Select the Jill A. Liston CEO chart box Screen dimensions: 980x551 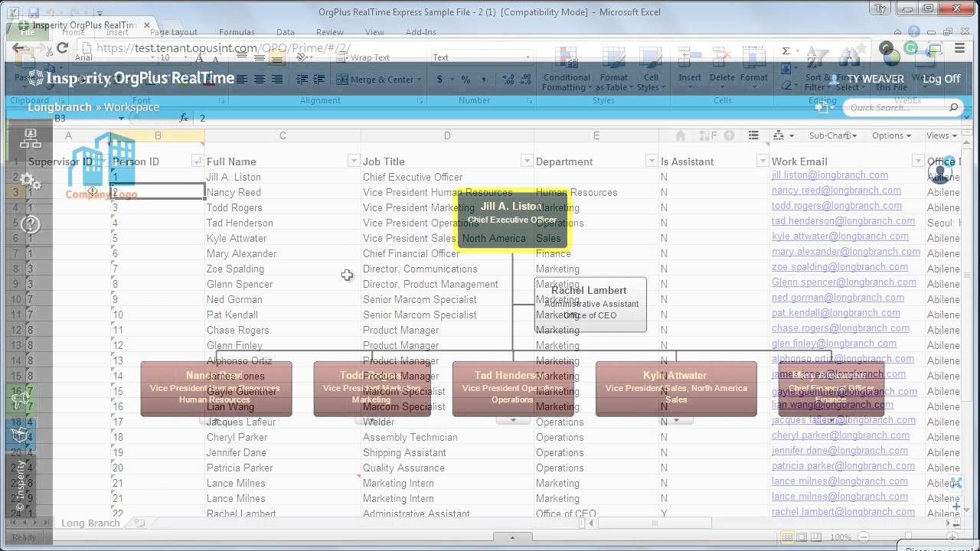[512, 220]
